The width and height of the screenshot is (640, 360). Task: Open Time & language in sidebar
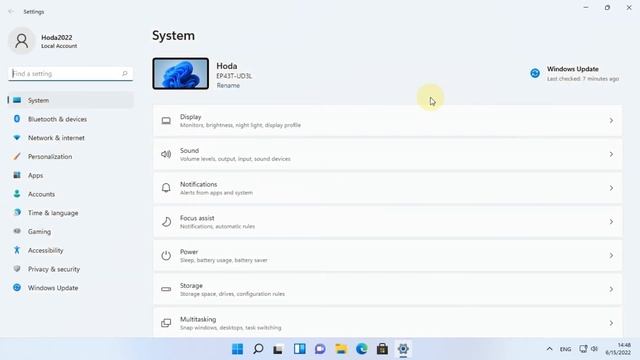71,213
